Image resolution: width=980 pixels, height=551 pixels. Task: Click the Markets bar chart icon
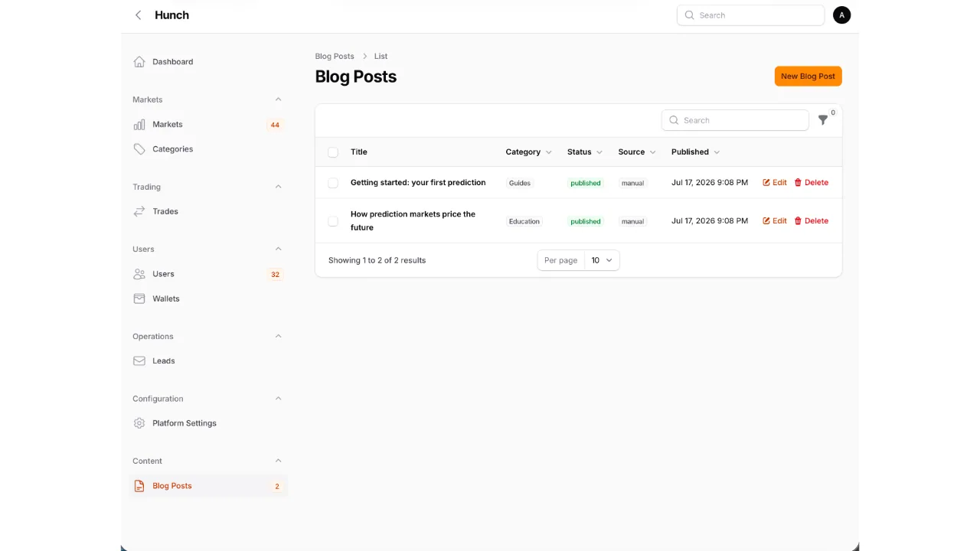[139, 125]
